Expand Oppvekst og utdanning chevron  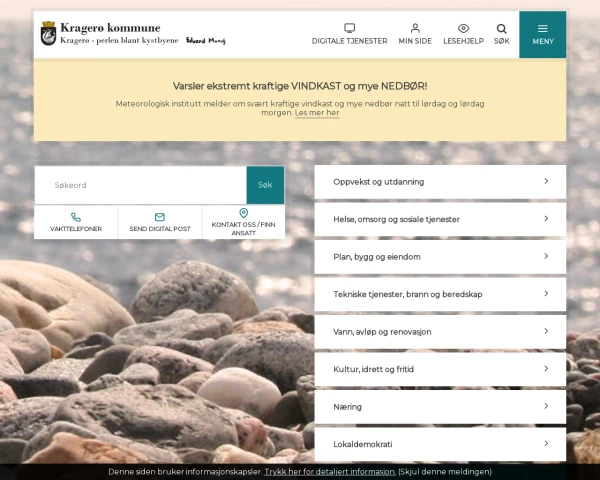(x=546, y=181)
